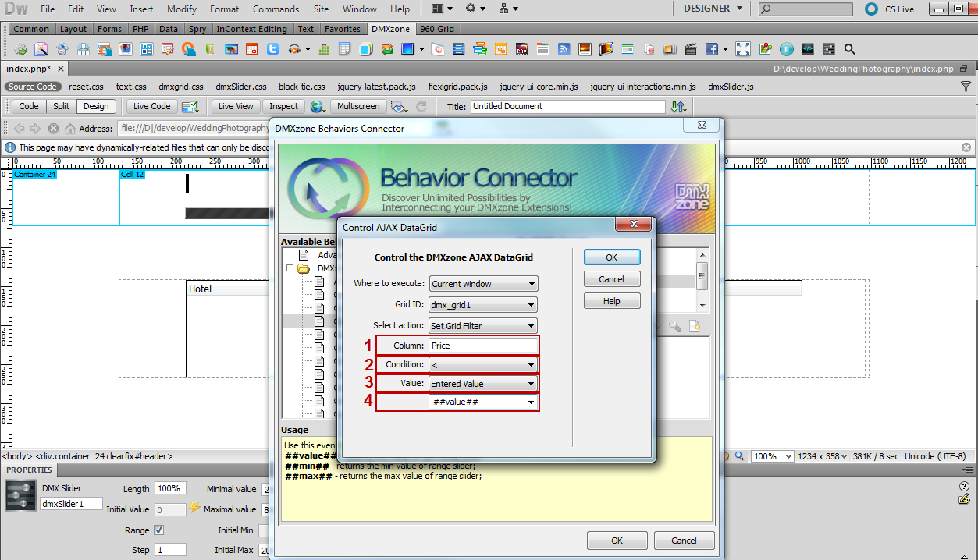Image resolution: width=978 pixels, height=560 pixels.
Task: Select the Spry insert tab
Action: (197, 29)
